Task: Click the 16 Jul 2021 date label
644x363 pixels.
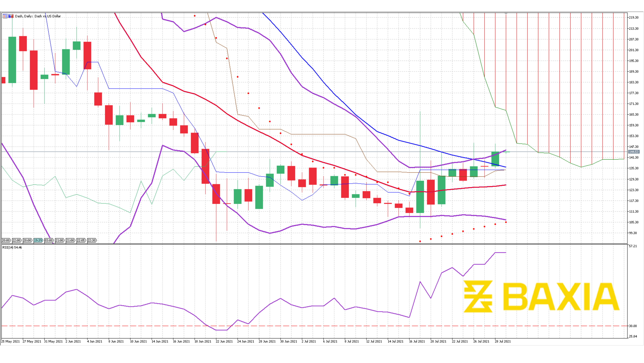Action: click(417, 342)
